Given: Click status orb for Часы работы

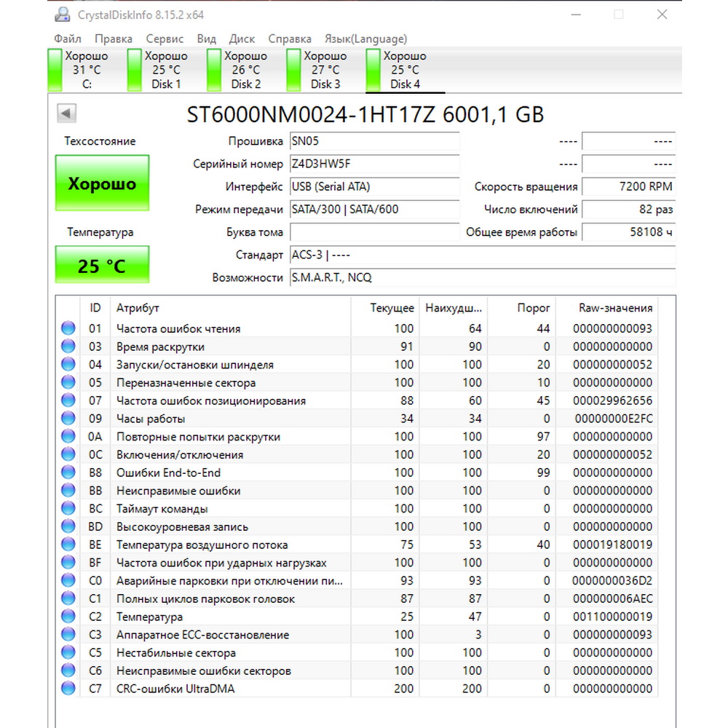Looking at the screenshot, I should [x=68, y=418].
